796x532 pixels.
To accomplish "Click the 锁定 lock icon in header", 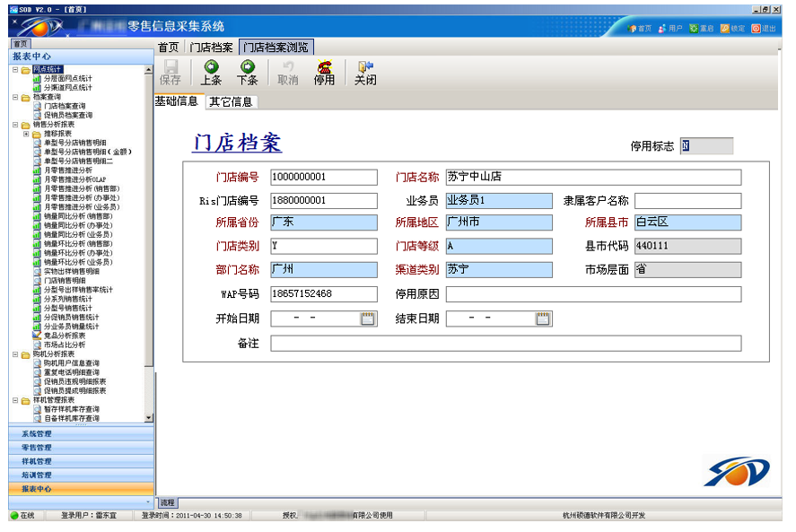I will pos(725,29).
